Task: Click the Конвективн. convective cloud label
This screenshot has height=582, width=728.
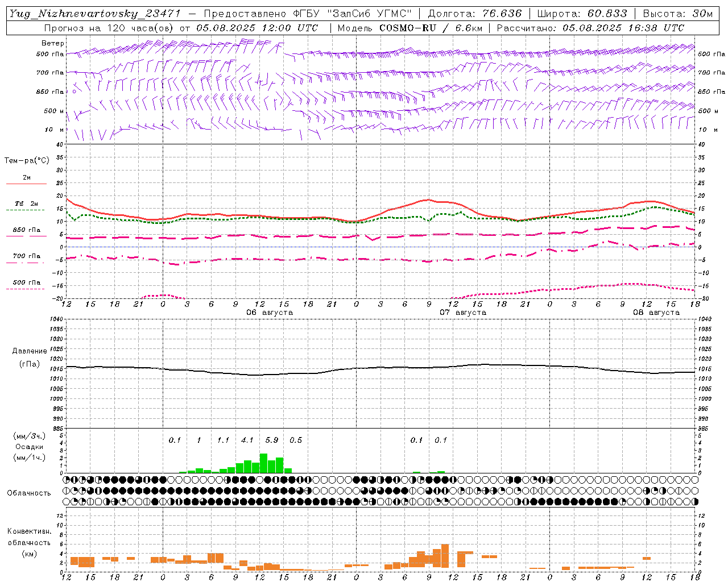Action: coord(29,531)
